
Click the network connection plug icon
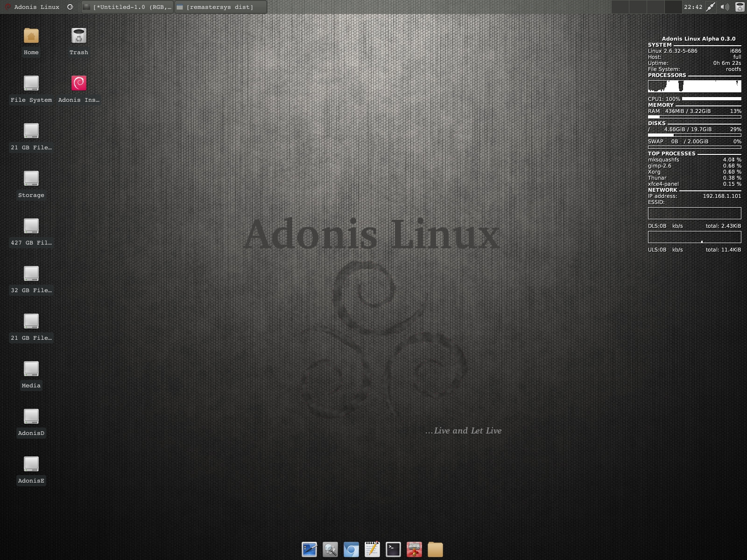pos(710,7)
